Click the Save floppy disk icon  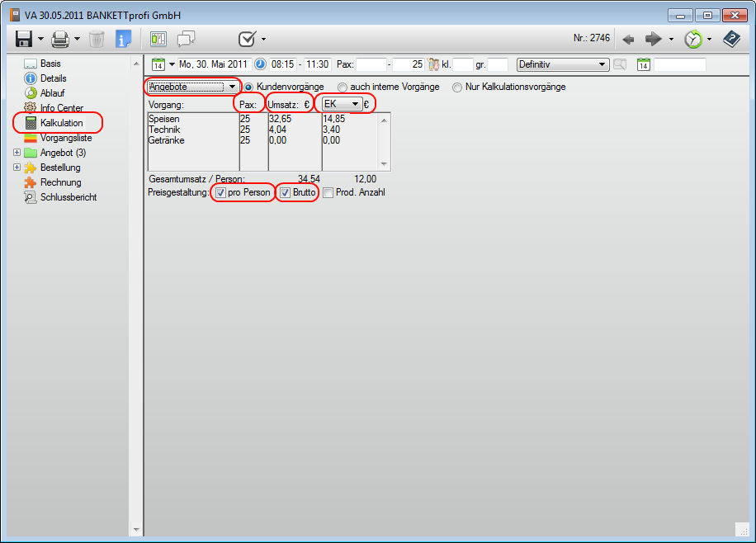click(23, 39)
